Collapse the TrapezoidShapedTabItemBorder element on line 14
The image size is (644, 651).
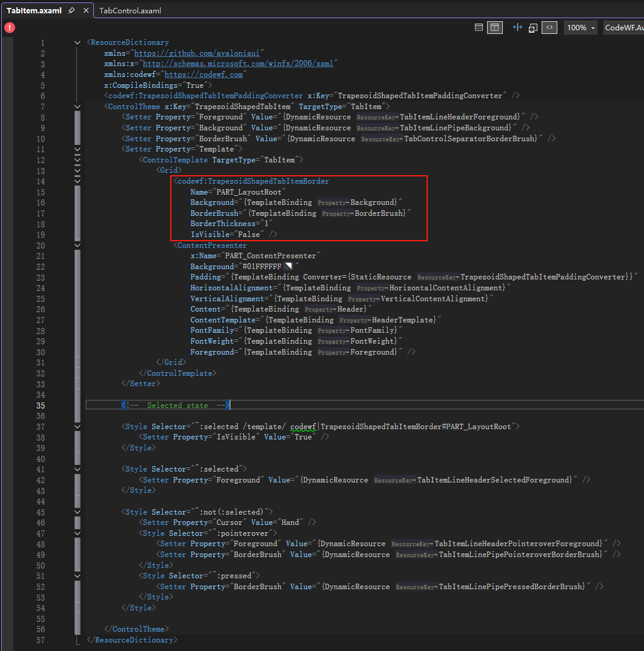77,181
